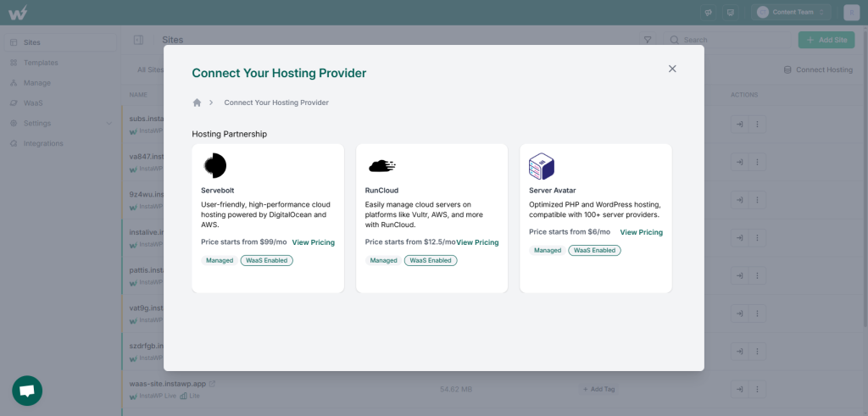Click the Managed tag on RunCloud card
Viewport: 868px width, 416px height.
click(384, 261)
